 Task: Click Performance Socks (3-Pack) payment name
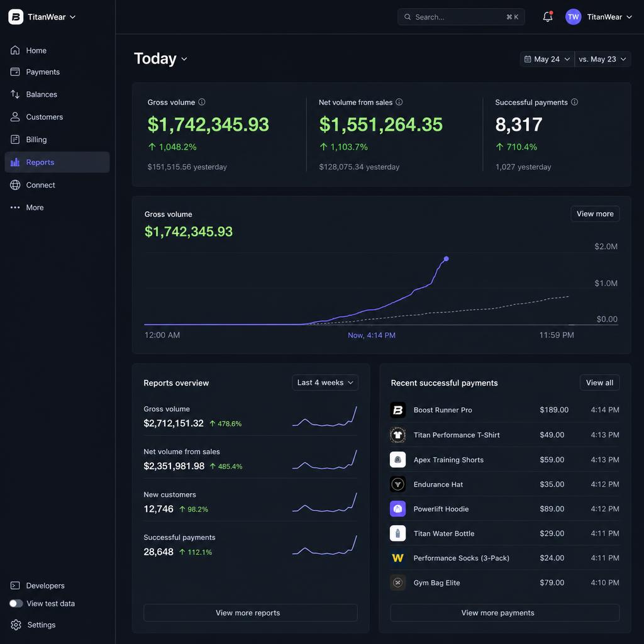point(461,558)
